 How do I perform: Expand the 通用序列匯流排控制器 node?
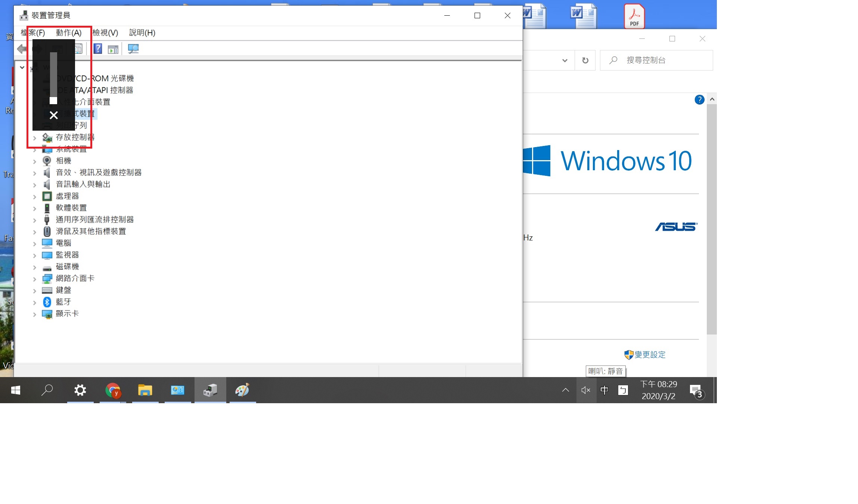pos(34,221)
